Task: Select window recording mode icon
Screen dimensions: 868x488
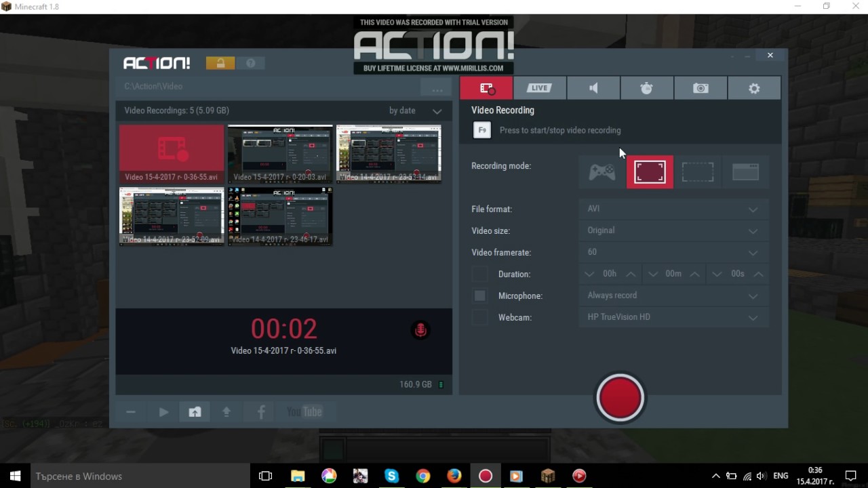Action: click(x=745, y=172)
